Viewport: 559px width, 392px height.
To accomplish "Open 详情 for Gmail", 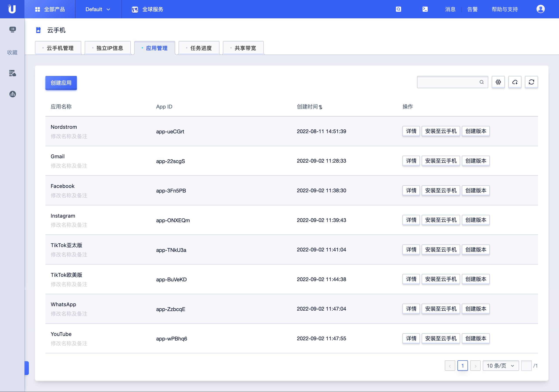I will (411, 161).
